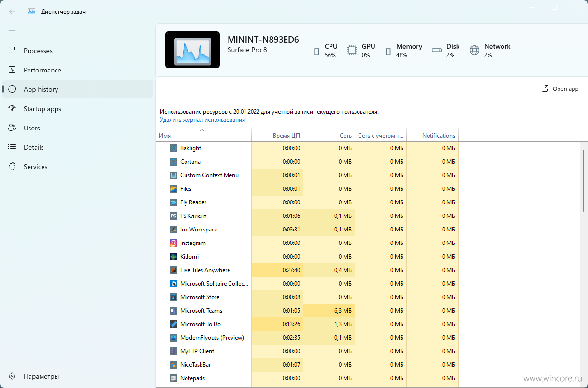This screenshot has height=388, width=588.
Task: Click the Memory icon in header
Action: point(387,51)
